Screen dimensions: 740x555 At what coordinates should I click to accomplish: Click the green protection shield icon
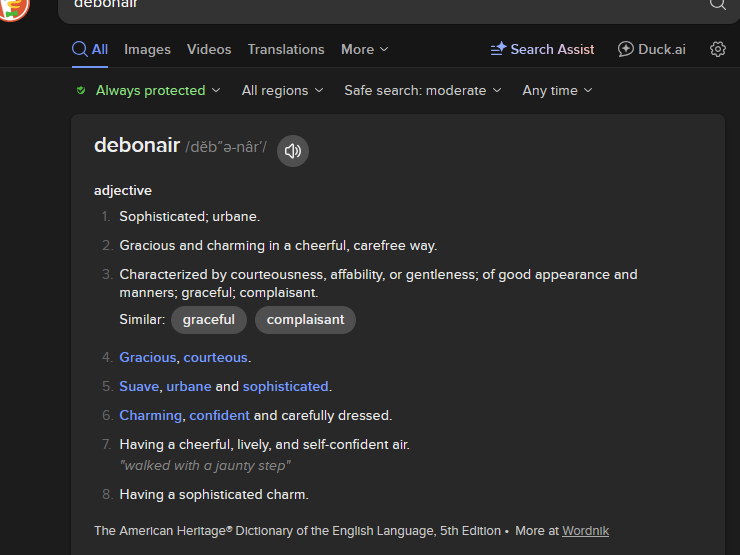point(81,90)
